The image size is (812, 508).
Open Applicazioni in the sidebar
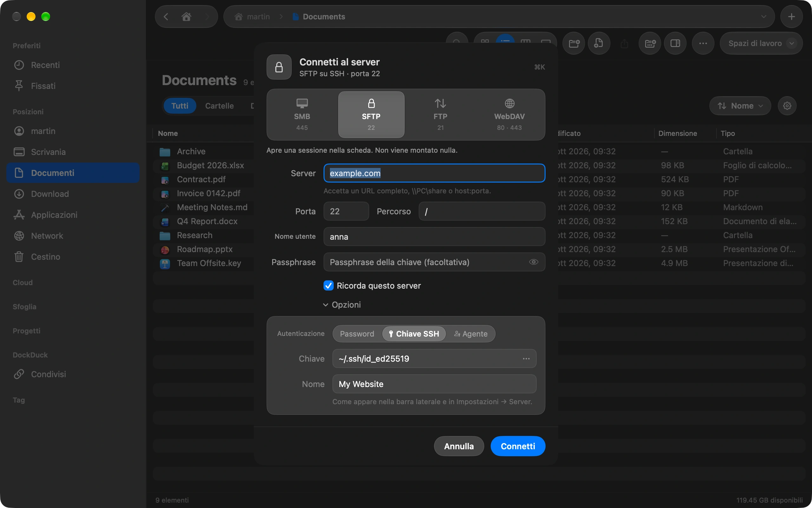(x=73, y=215)
